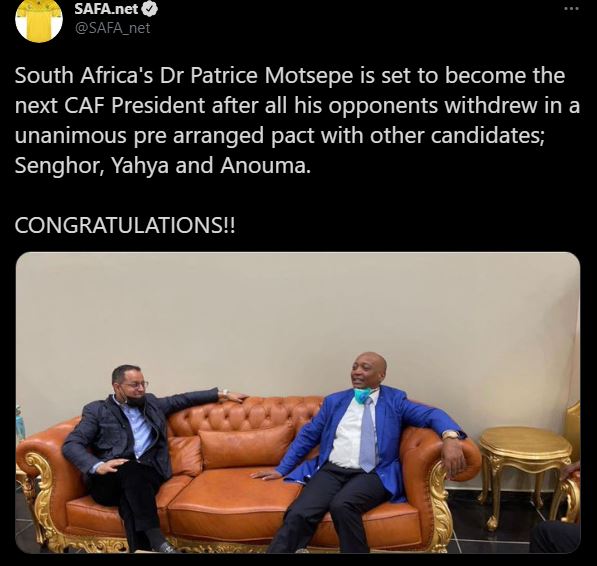
Task: Click the gold side table in the photo
Action: [525, 474]
